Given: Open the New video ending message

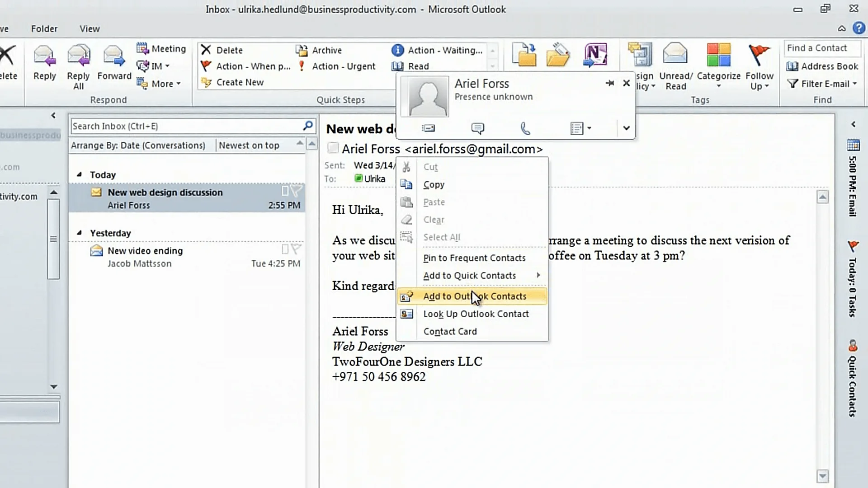Looking at the screenshot, I should click(187, 257).
